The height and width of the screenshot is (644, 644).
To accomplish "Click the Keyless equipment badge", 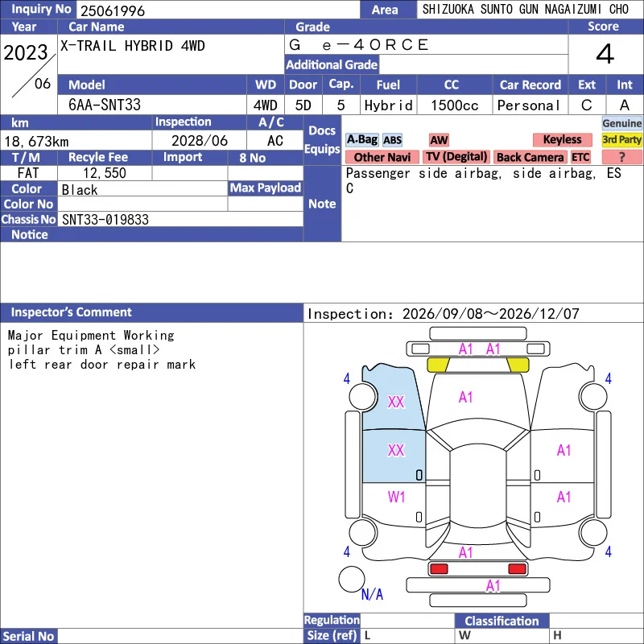I will click(562, 139).
